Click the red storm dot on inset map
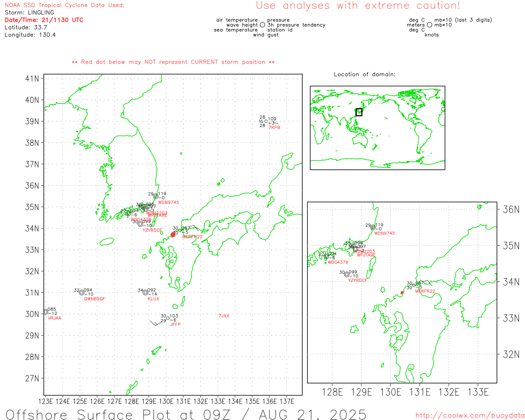 click(x=402, y=292)
